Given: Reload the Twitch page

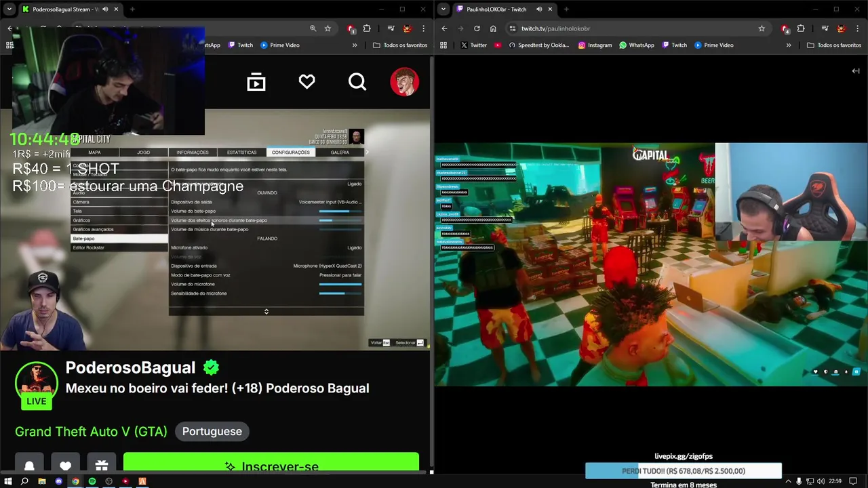Looking at the screenshot, I should pyautogui.click(x=477, y=28).
